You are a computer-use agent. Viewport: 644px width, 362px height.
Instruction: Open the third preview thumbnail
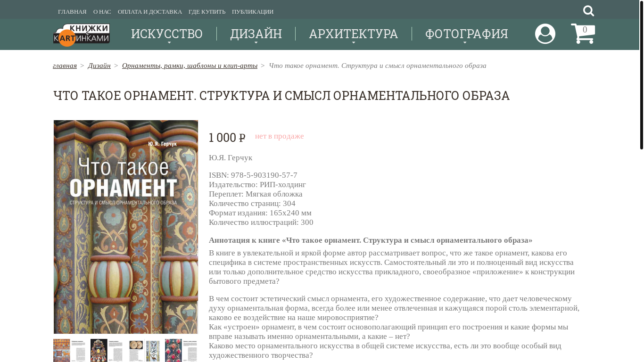coord(144,350)
